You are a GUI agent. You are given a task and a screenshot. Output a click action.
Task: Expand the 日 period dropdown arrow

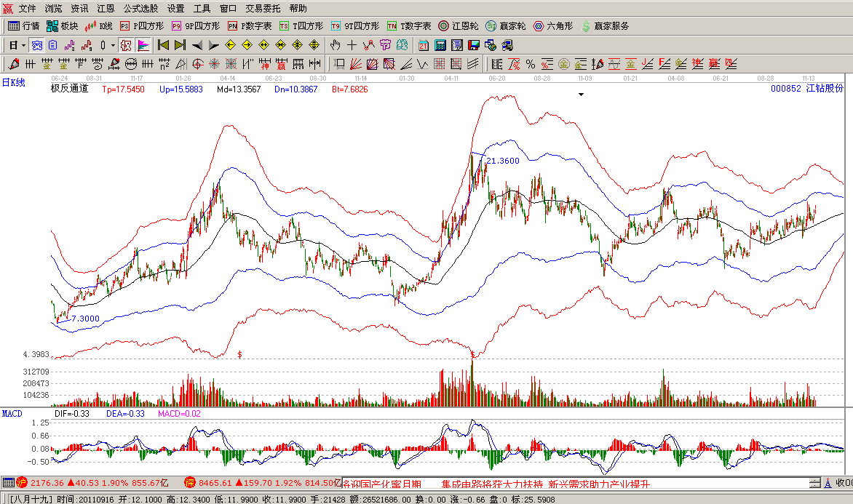[23, 45]
